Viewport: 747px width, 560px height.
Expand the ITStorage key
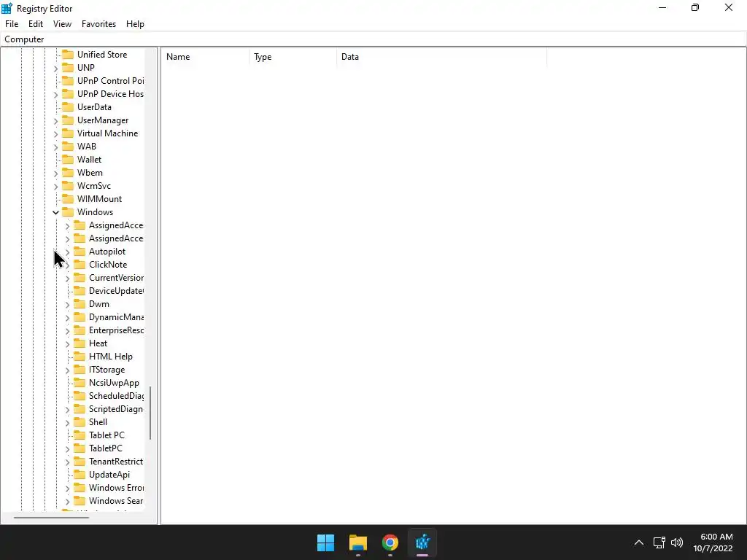[x=67, y=370]
